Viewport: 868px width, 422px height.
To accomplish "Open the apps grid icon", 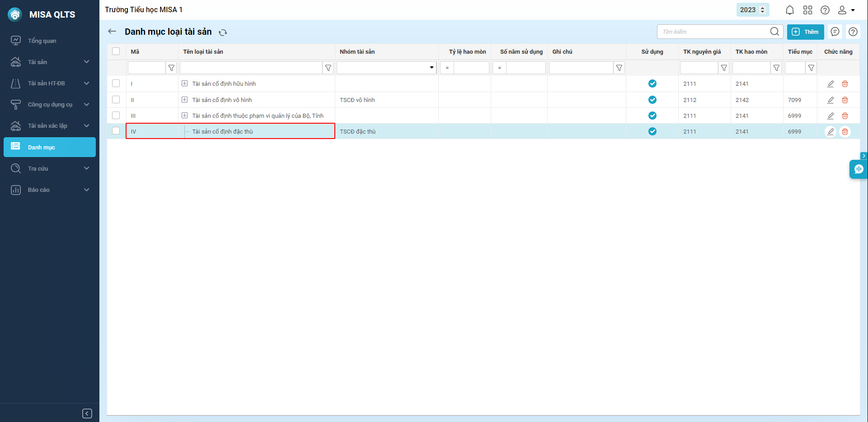I will pos(807,10).
